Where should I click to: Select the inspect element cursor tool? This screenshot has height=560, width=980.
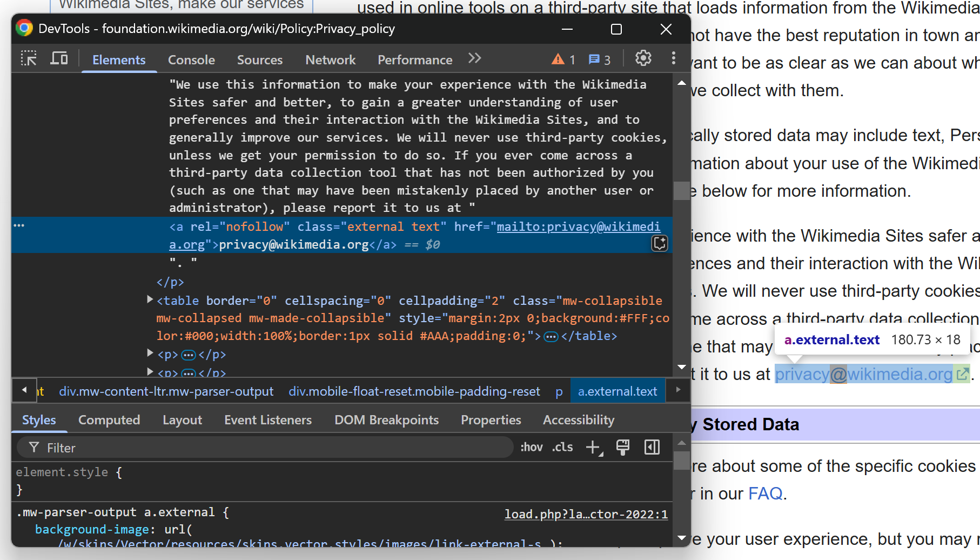(x=29, y=58)
